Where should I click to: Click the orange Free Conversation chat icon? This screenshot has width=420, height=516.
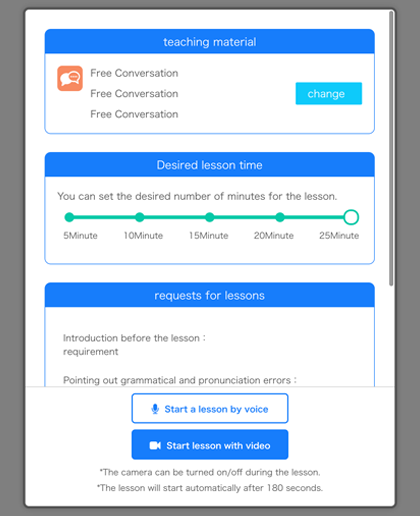pyautogui.click(x=70, y=78)
